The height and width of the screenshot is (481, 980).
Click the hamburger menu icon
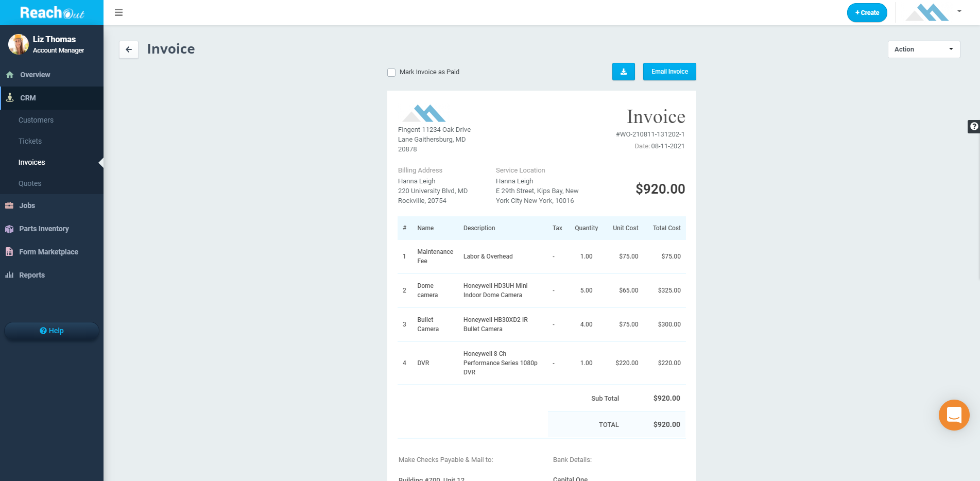pyautogui.click(x=118, y=12)
